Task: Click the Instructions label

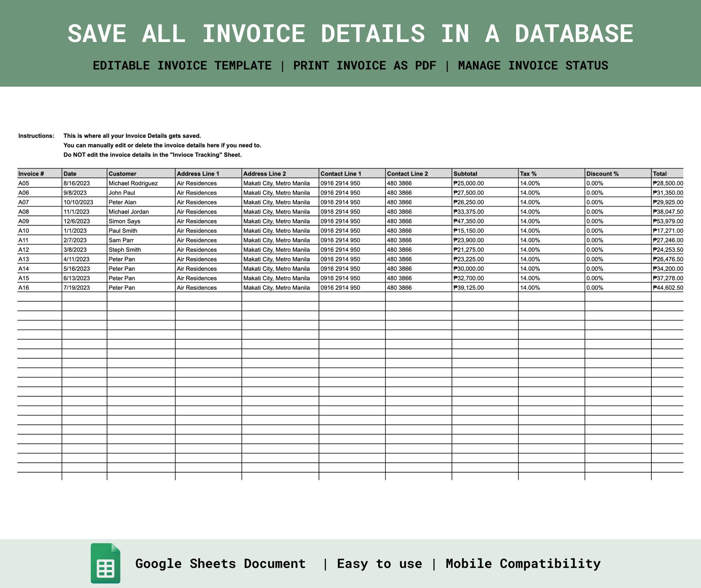Action: 36,136
